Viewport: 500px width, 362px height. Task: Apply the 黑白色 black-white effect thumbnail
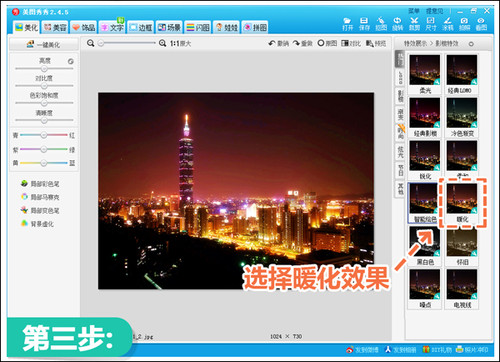click(425, 246)
